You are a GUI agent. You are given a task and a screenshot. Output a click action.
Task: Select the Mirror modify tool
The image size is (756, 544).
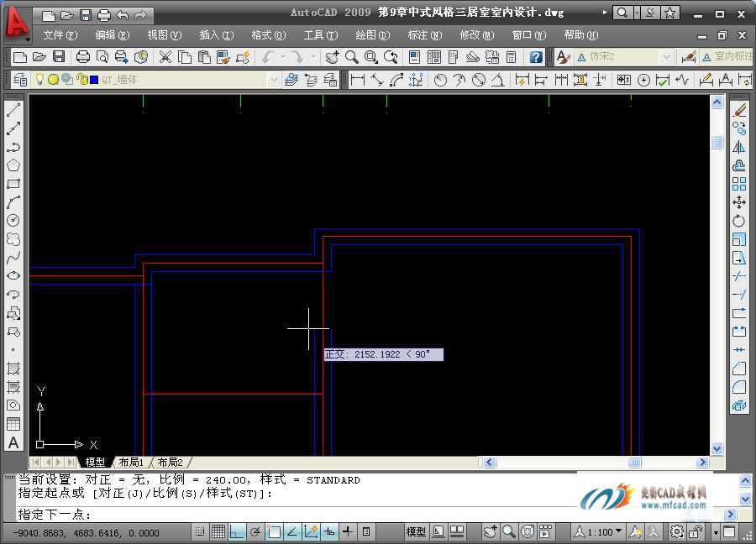tap(739, 147)
